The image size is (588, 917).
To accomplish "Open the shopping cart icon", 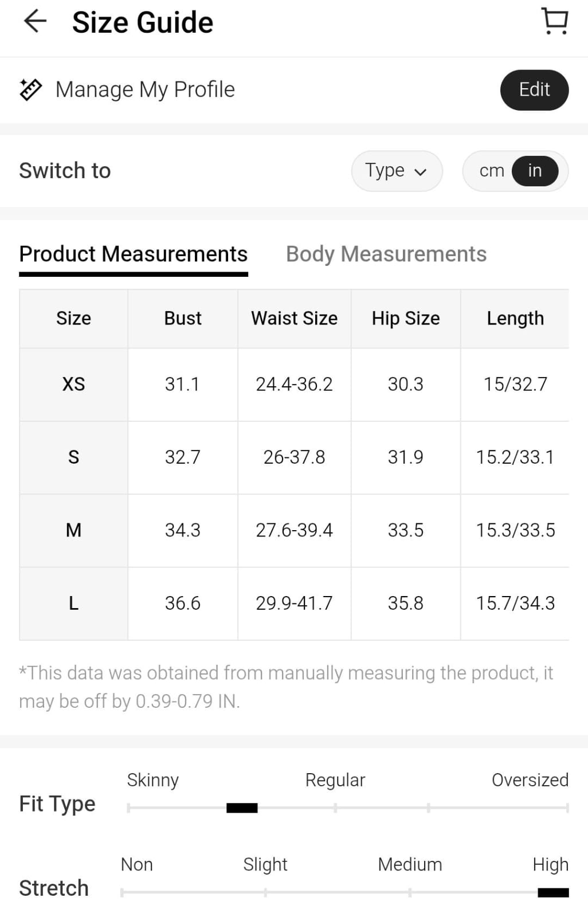I will coord(555,21).
